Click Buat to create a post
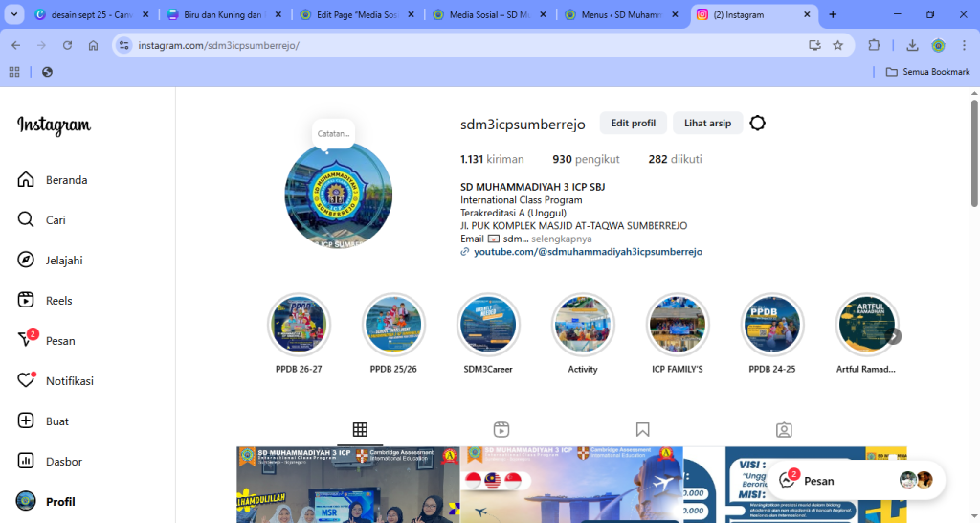 tap(43, 421)
